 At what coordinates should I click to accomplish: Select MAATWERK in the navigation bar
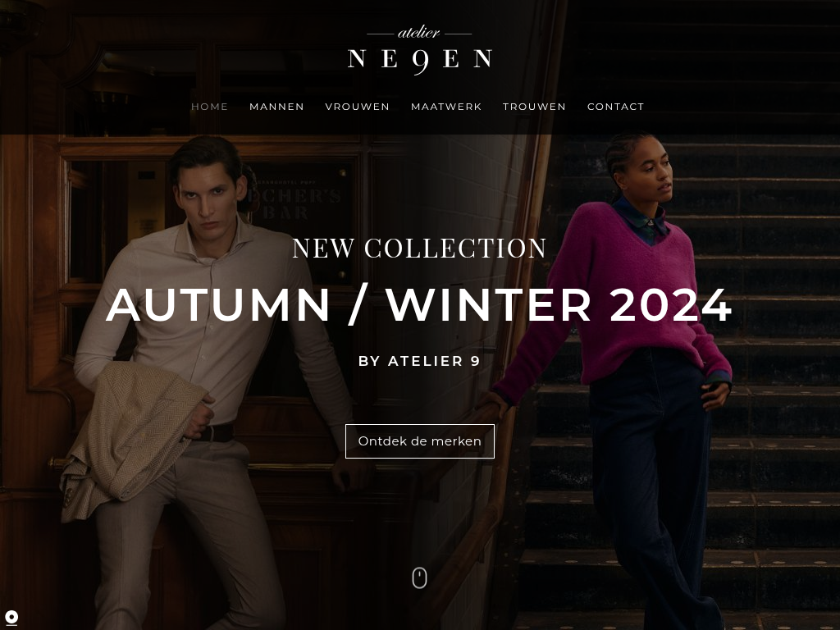pyautogui.click(x=446, y=107)
